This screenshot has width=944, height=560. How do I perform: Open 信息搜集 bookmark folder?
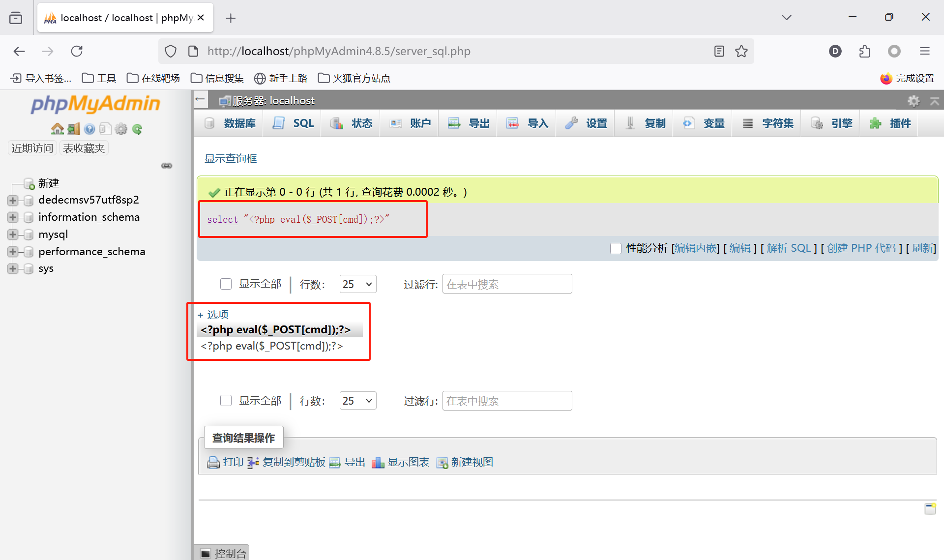point(217,78)
